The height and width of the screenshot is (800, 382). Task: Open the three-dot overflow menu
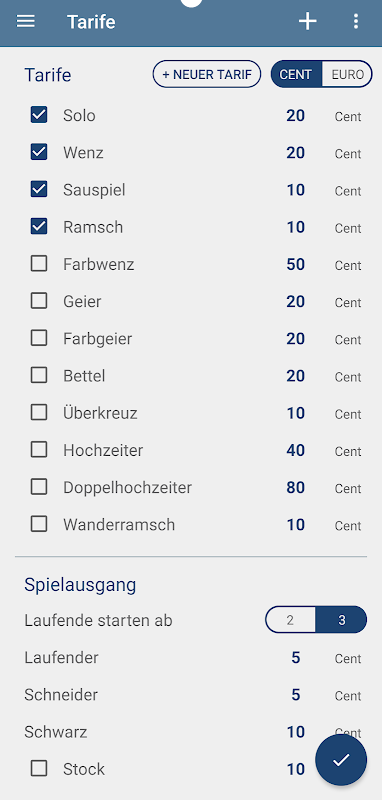pyautogui.click(x=355, y=21)
